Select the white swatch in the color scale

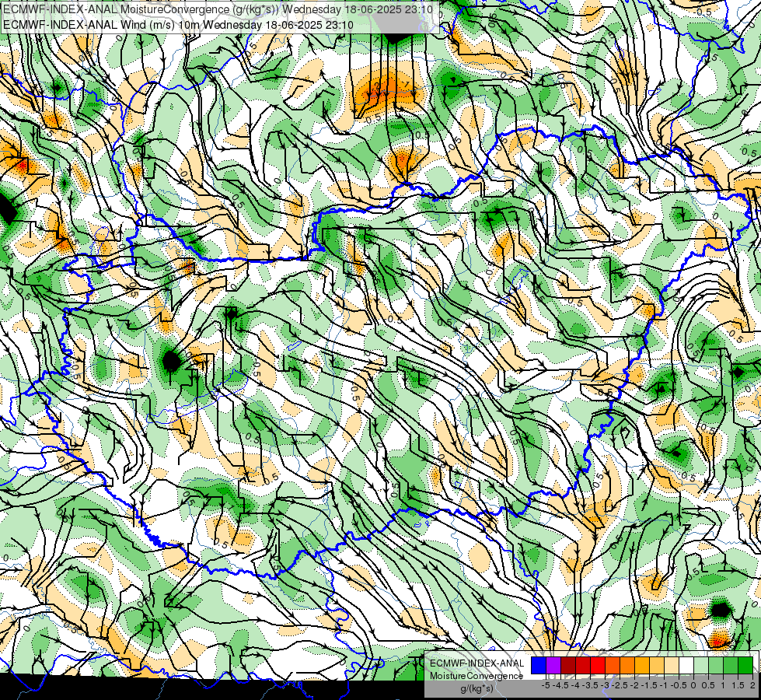point(686,665)
